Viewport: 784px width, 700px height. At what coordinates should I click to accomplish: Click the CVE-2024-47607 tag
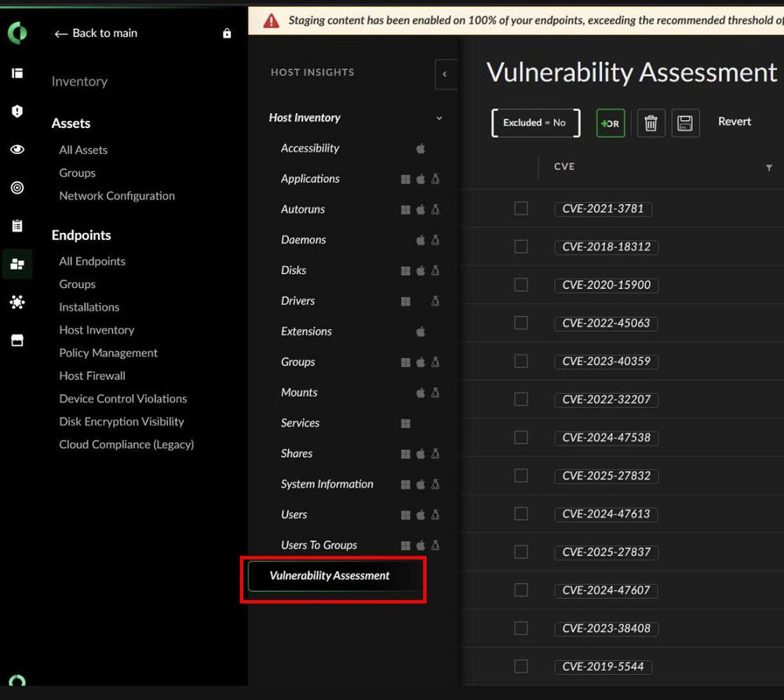(606, 590)
